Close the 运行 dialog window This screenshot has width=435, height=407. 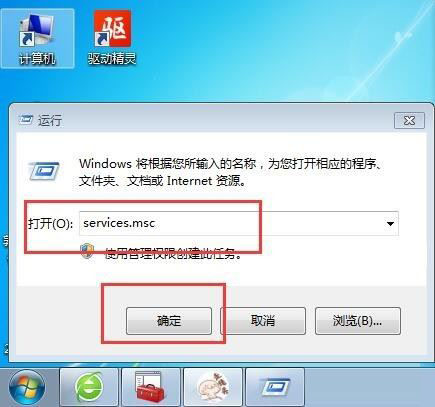(409, 120)
